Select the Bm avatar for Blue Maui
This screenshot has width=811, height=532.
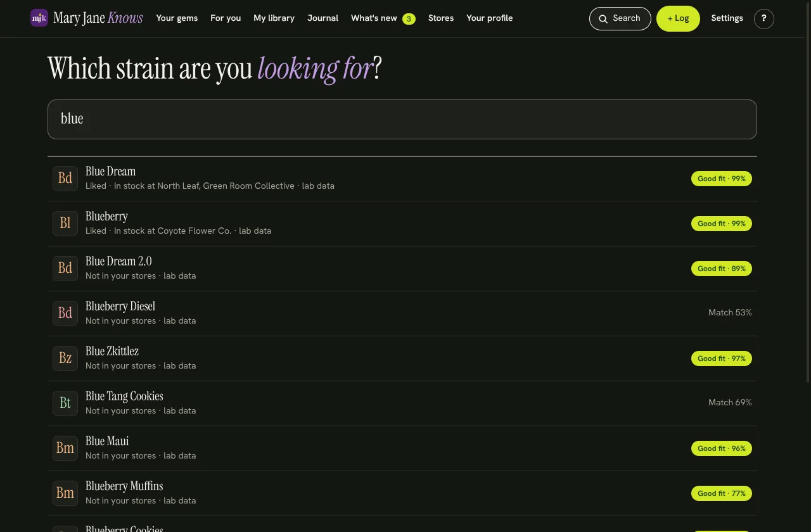coord(65,448)
